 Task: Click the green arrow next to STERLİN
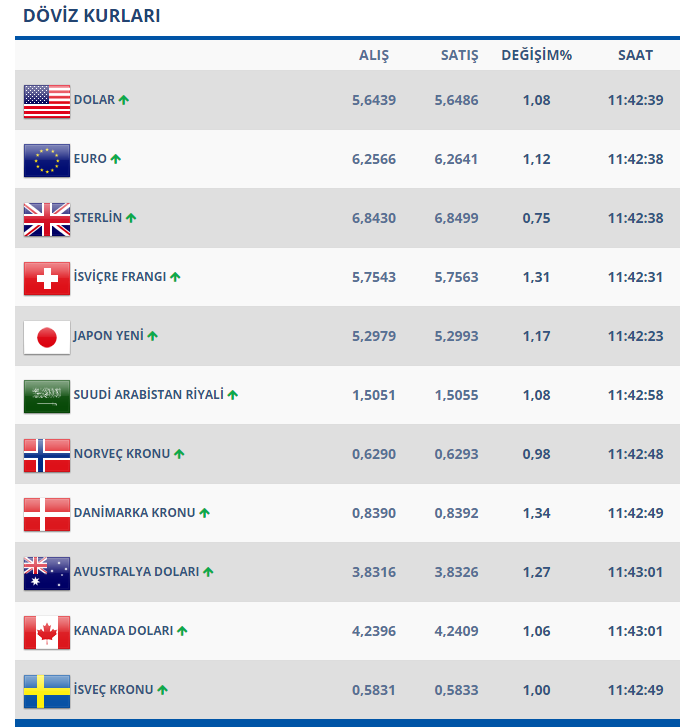131,218
